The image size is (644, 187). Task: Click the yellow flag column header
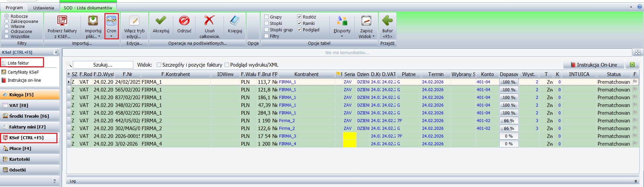(x=339, y=74)
